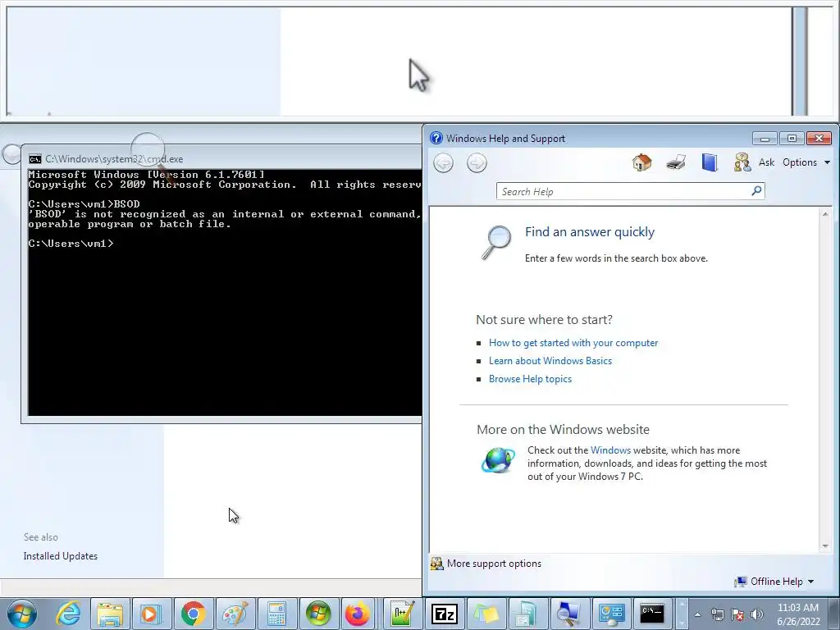Expand the Offline Help dropdown
The width and height of the screenshot is (840, 630).
(x=775, y=582)
